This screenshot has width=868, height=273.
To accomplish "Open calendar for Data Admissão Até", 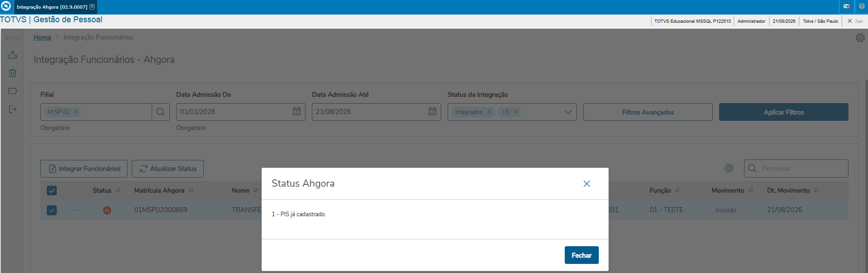I will (432, 111).
